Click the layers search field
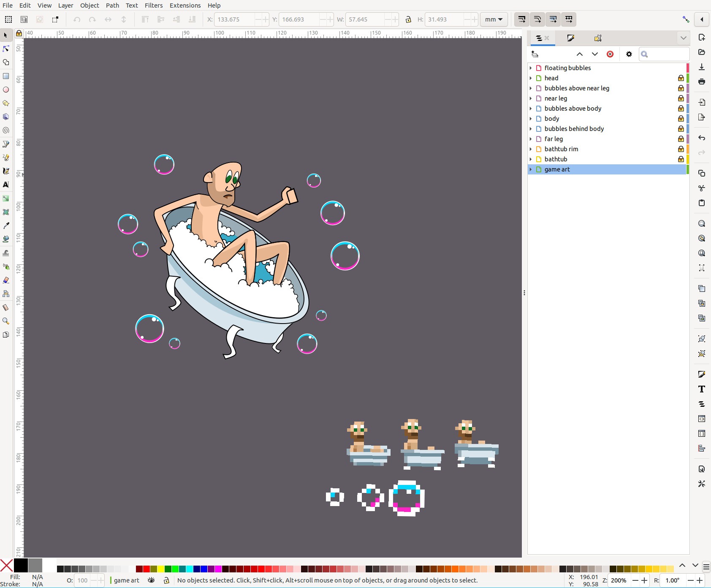 pyautogui.click(x=667, y=54)
